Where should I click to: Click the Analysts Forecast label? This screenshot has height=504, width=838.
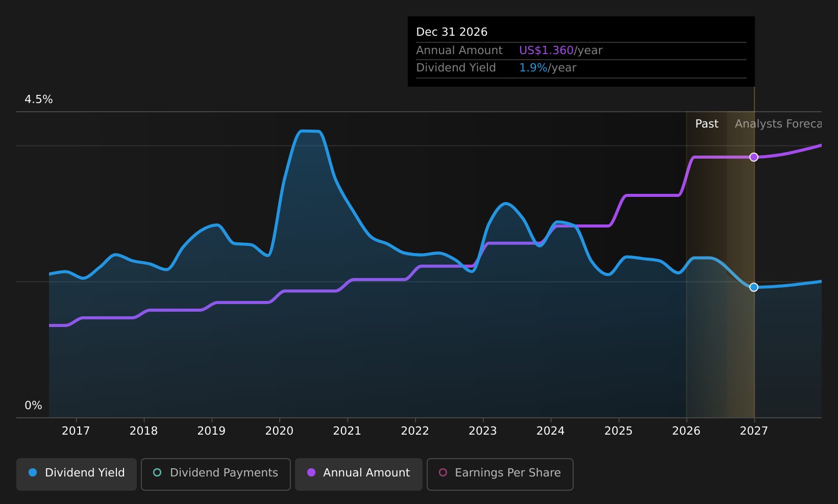[778, 124]
